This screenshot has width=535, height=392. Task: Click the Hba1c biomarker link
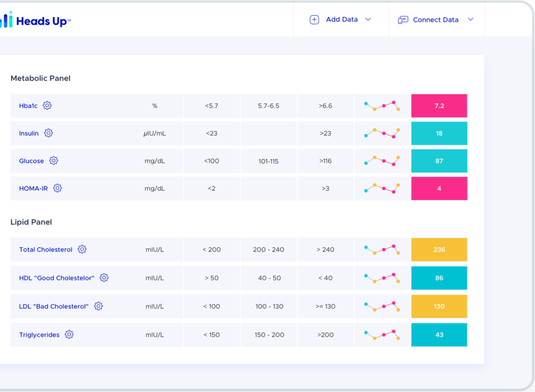(28, 106)
